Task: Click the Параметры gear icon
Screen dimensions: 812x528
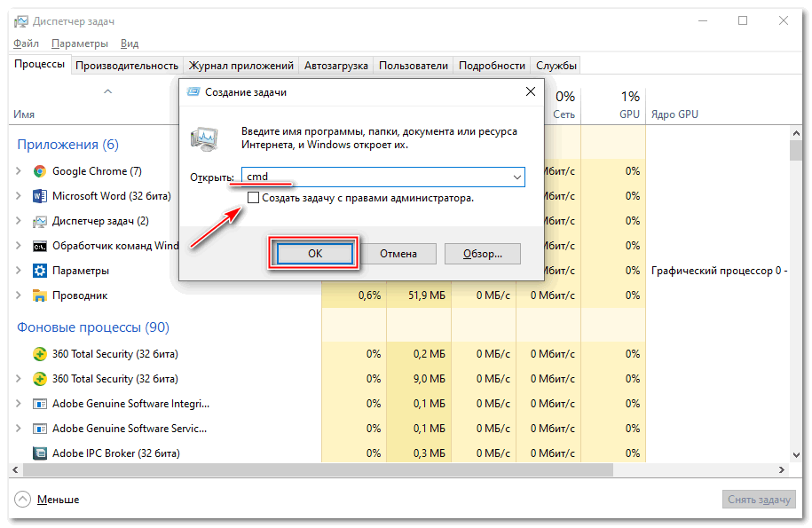Action: pyautogui.click(x=40, y=271)
